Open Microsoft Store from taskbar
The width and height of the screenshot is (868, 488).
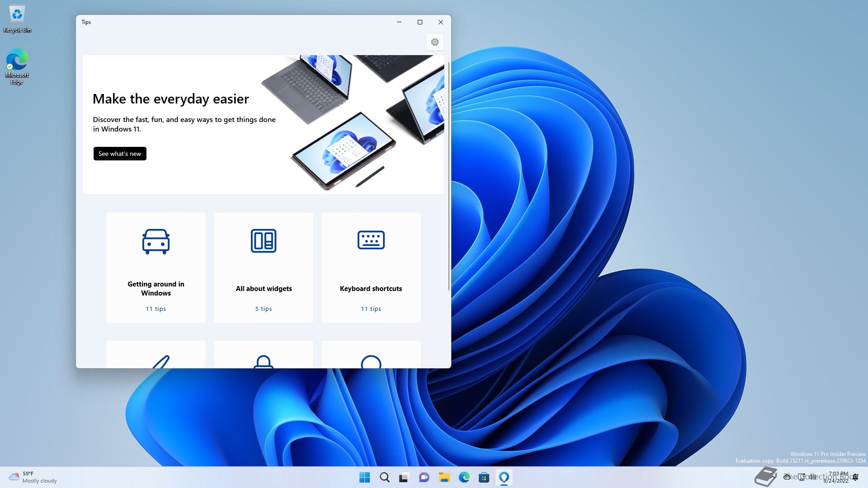click(484, 477)
